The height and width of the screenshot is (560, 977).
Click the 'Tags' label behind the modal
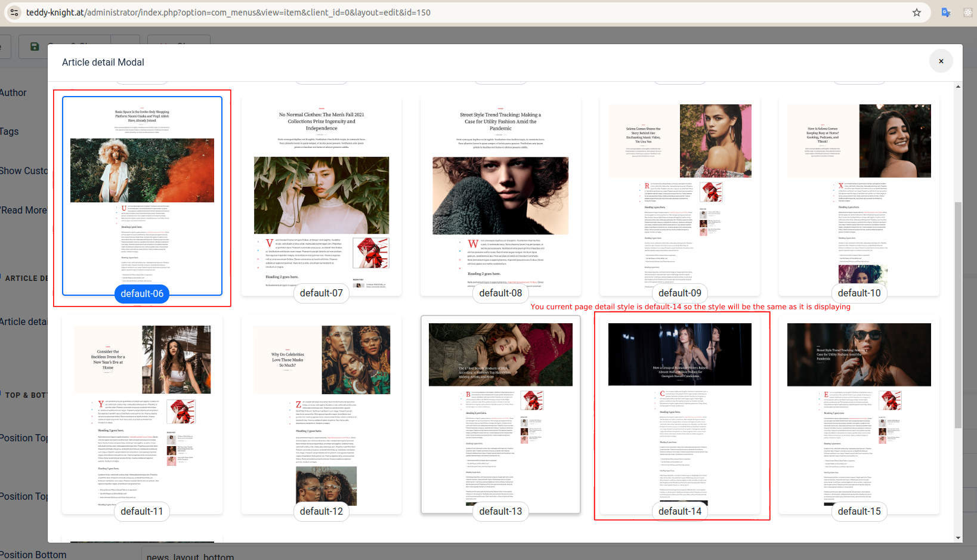tap(9, 131)
